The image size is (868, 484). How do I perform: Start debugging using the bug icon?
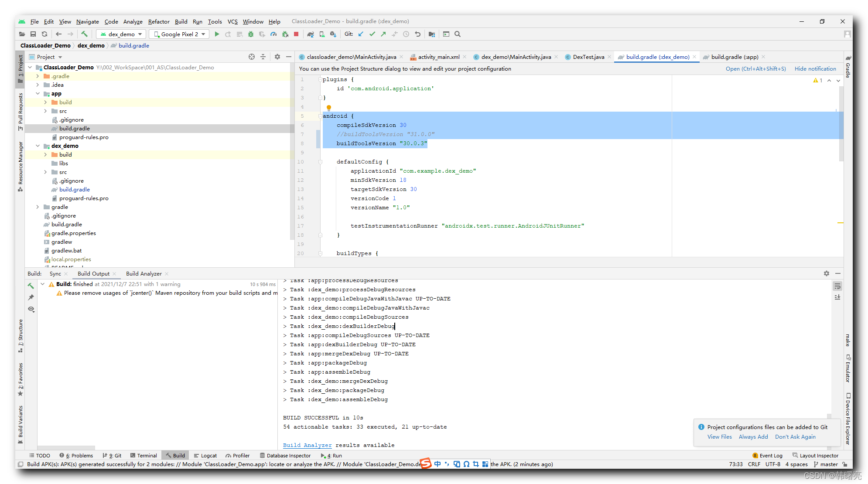[x=251, y=34]
